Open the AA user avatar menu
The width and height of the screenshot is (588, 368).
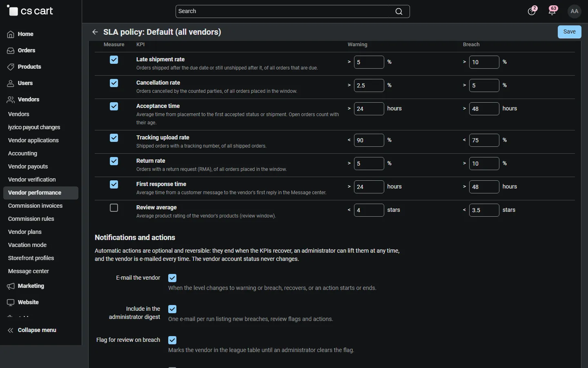[575, 11]
